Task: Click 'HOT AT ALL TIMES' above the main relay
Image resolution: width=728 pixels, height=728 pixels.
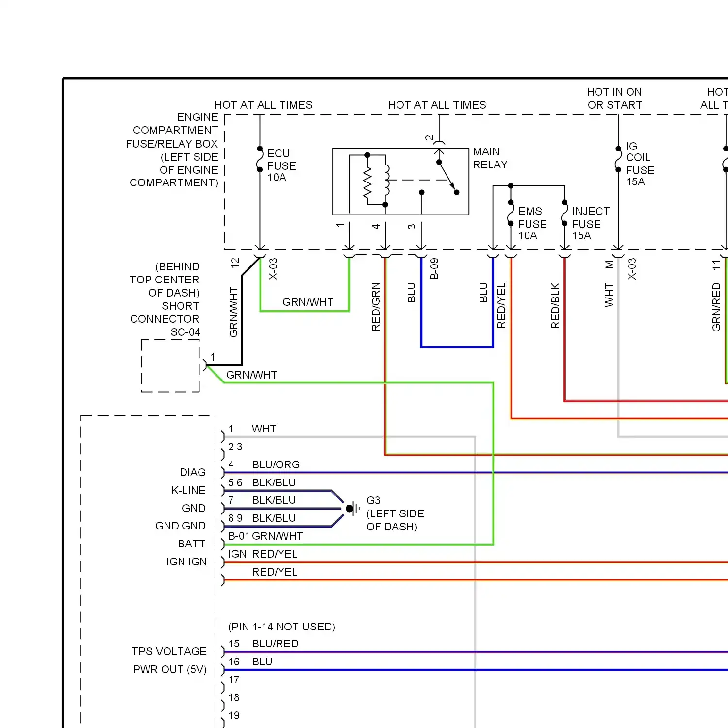Action: pos(437,105)
